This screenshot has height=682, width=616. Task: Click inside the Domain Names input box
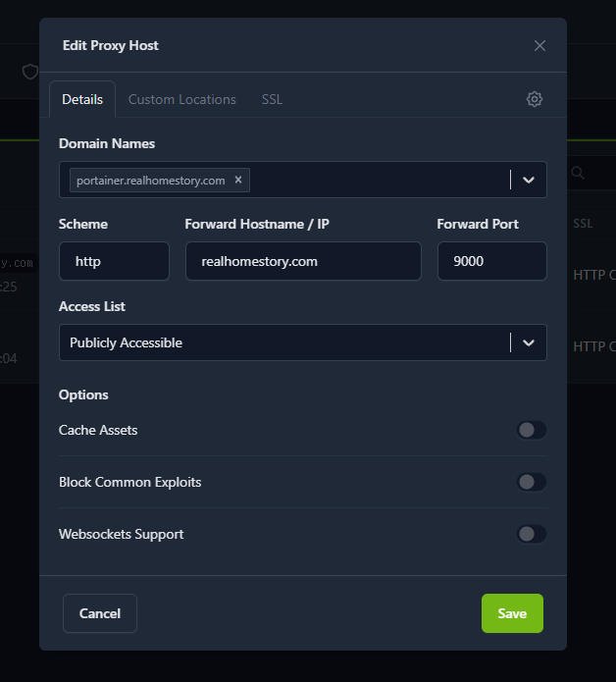[x=378, y=181]
